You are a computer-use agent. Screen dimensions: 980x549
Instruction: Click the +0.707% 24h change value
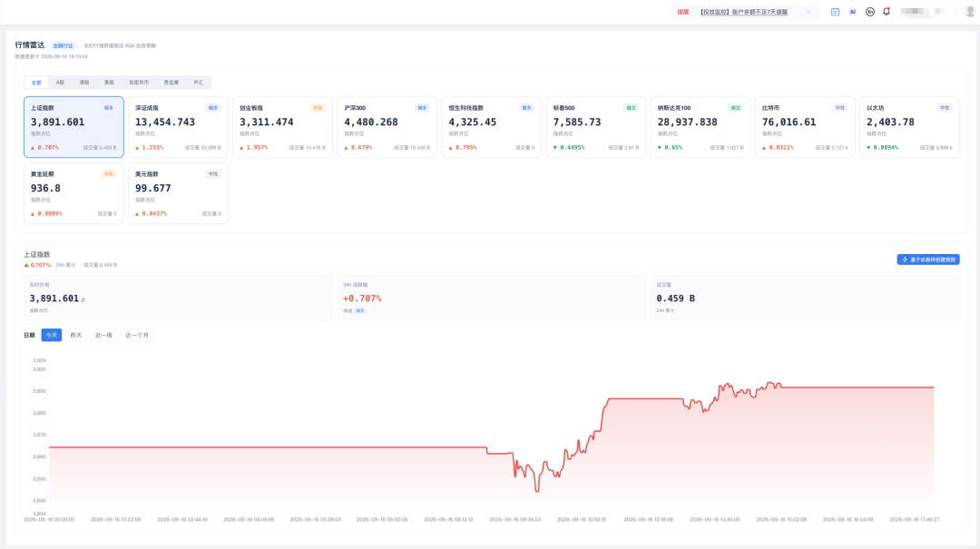pyautogui.click(x=362, y=299)
